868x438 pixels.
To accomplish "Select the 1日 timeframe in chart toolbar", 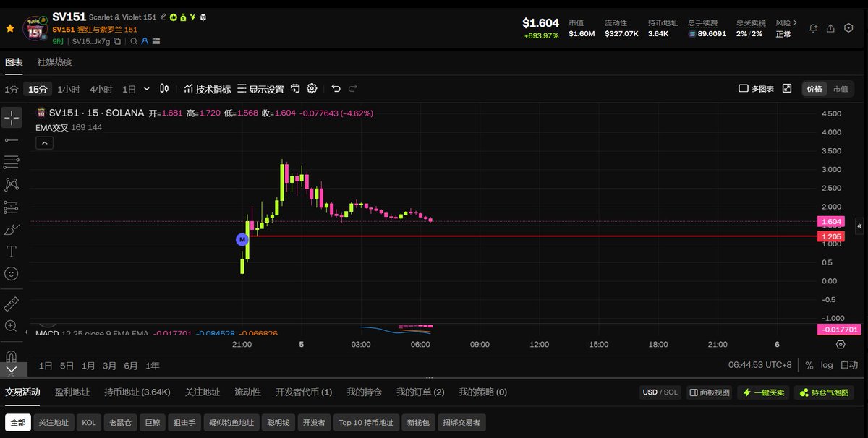I will pyautogui.click(x=129, y=89).
